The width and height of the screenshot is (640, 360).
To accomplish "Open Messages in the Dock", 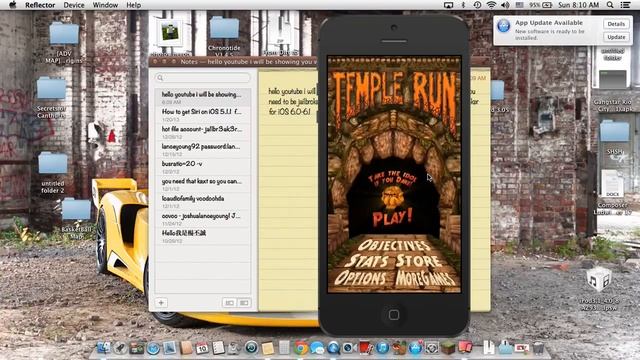I will (x=317, y=348).
